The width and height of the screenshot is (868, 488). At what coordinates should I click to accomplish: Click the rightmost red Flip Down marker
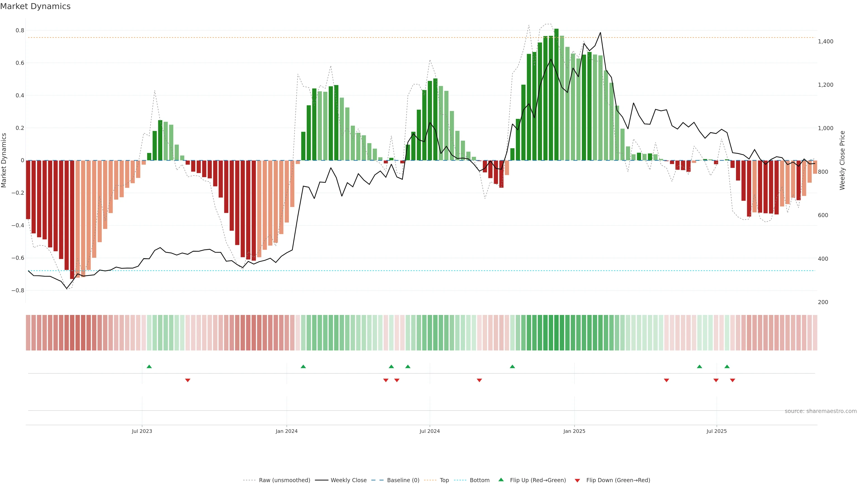tap(733, 380)
